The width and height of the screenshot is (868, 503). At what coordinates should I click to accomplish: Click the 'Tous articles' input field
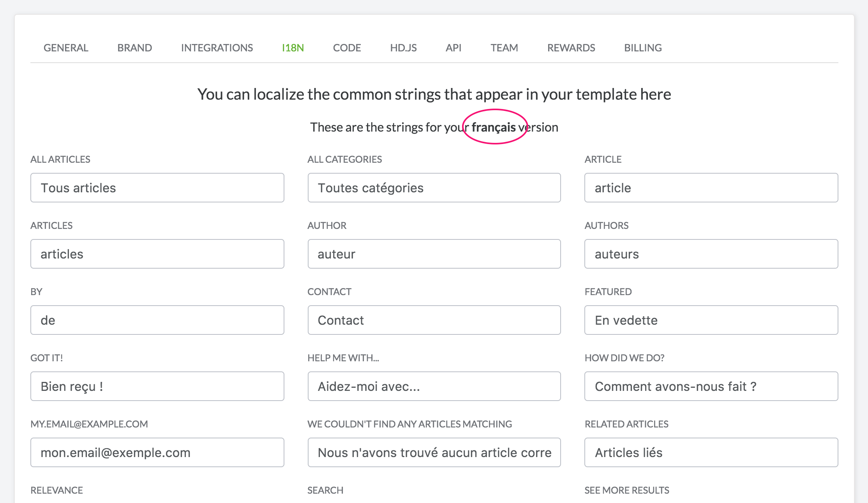(x=157, y=188)
